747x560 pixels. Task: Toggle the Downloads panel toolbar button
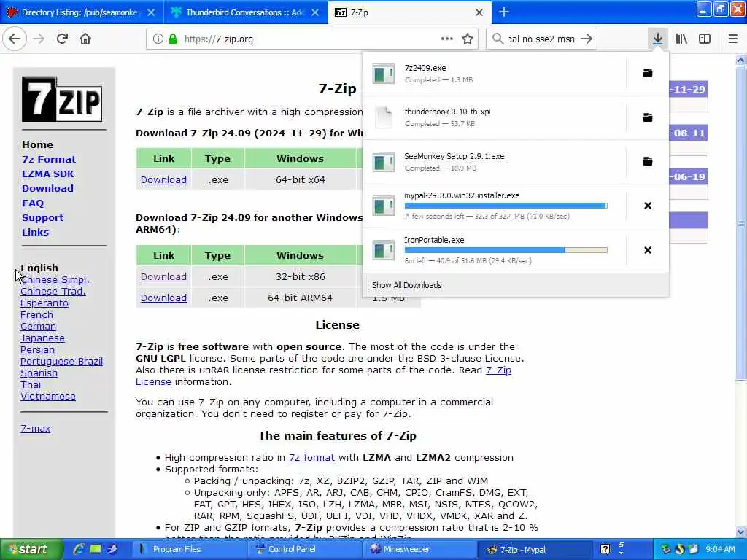(x=657, y=39)
